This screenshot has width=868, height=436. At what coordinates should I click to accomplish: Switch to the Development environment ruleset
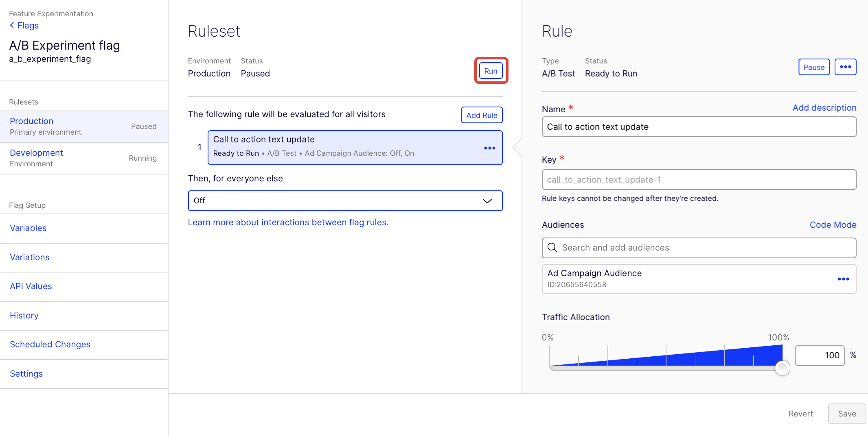(36, 153)
